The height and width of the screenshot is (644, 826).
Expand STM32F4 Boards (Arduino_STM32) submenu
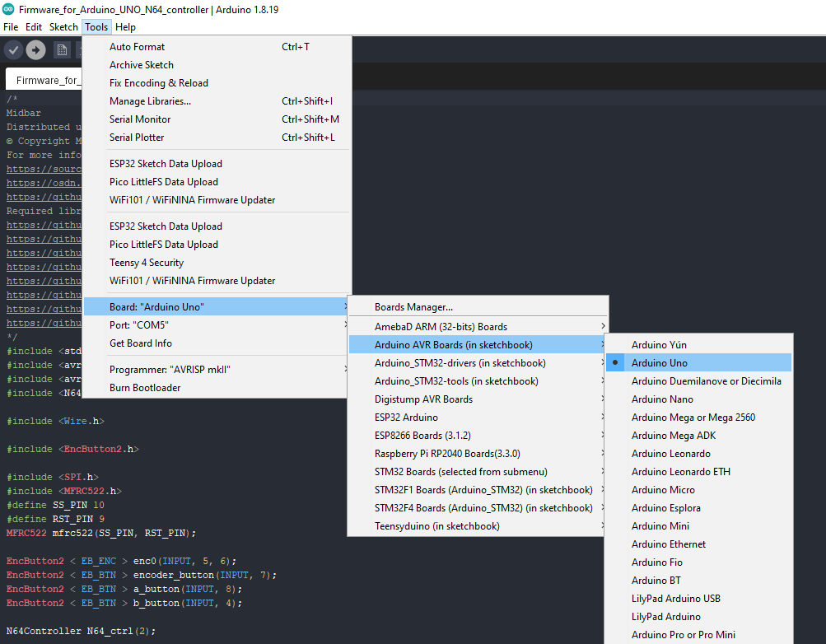[x=478, y=508]
